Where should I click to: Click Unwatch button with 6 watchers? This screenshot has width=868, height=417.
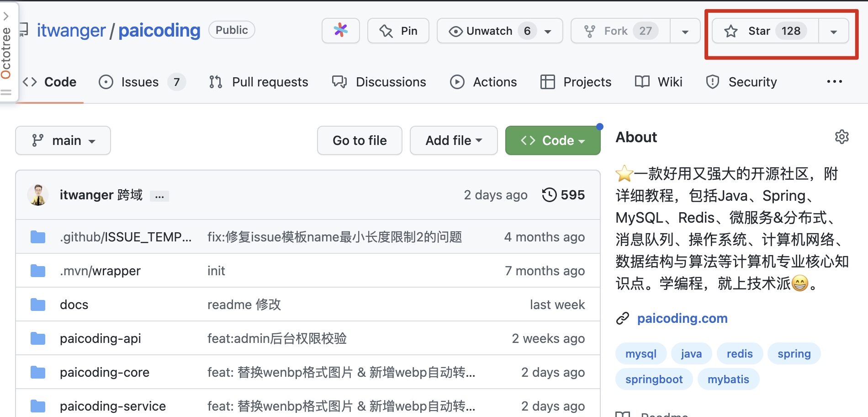500,31
